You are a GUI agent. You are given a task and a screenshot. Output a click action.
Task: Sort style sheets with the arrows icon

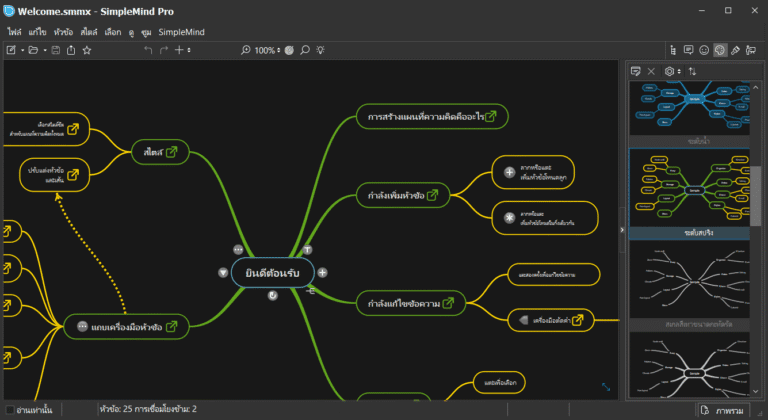pos(692,72)
